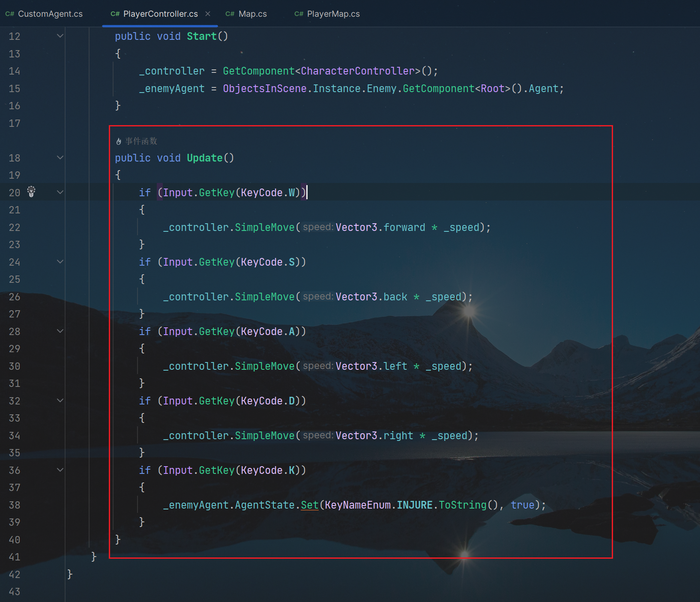This screenshot has height=602, width=700.
Task: Click the 事件函数 code hint label
Action: (x=141, y=141)
